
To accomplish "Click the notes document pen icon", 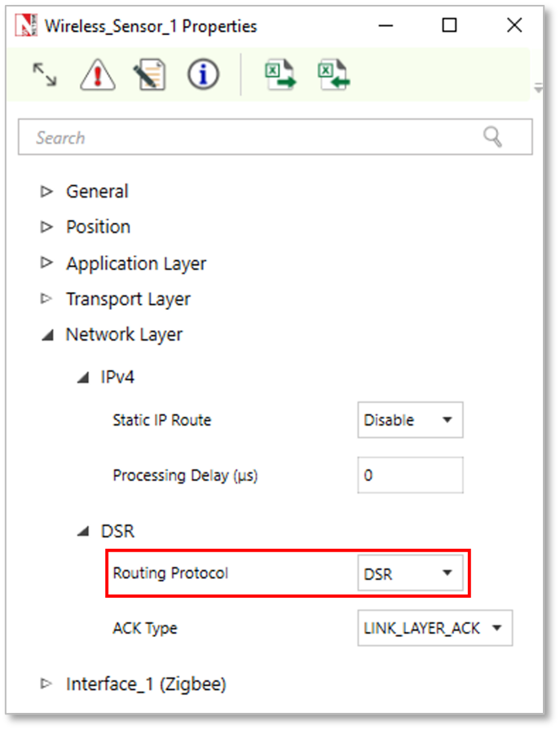I will 149,75.
